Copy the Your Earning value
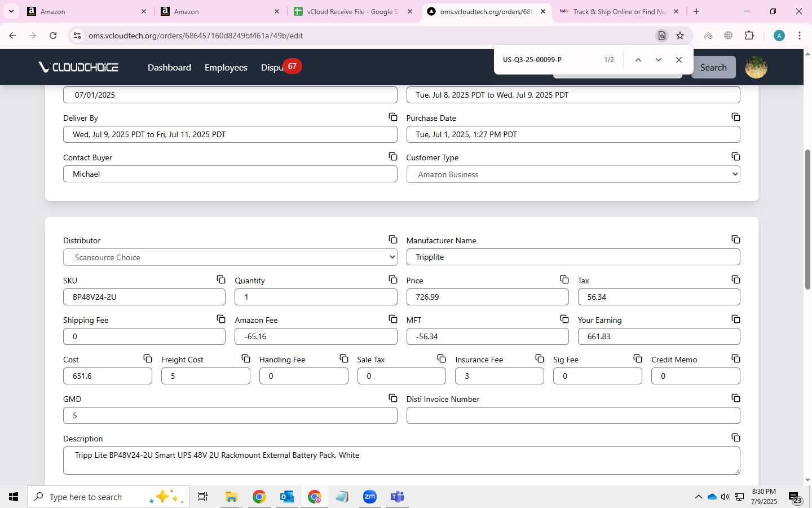This screenshot has height=508, width=812. pyautogui.click(x=736, y=319)
